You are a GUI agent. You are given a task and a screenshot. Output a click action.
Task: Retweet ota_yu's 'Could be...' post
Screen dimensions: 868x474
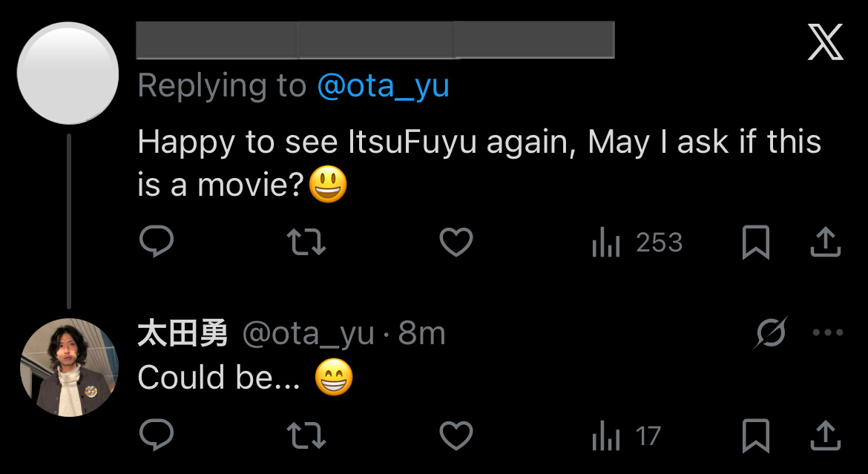click(x=306, y=436)
